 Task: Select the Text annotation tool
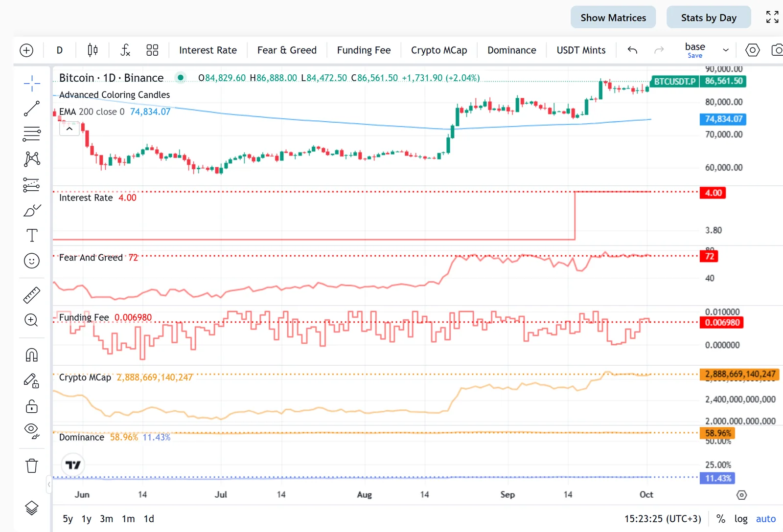point(32,236)
